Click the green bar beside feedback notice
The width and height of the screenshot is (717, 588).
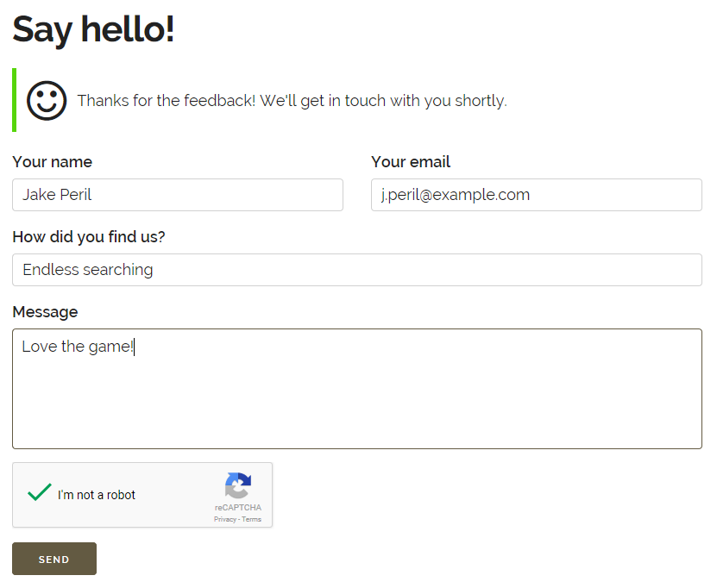pos(14,100)
